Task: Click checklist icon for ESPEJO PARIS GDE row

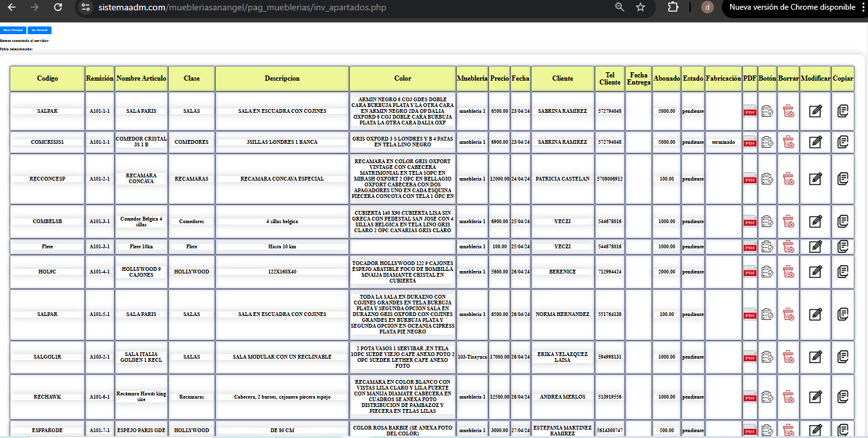Action: point(767,430)
